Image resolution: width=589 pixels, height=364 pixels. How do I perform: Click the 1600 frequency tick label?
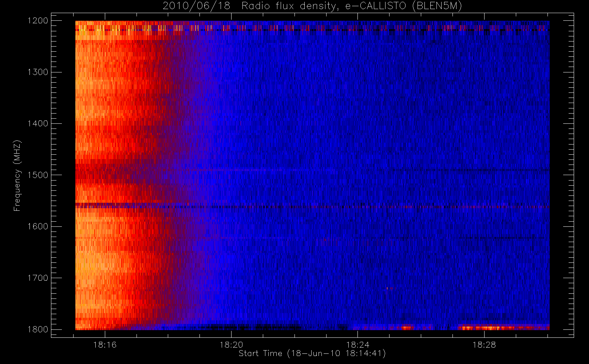(38, 226)
